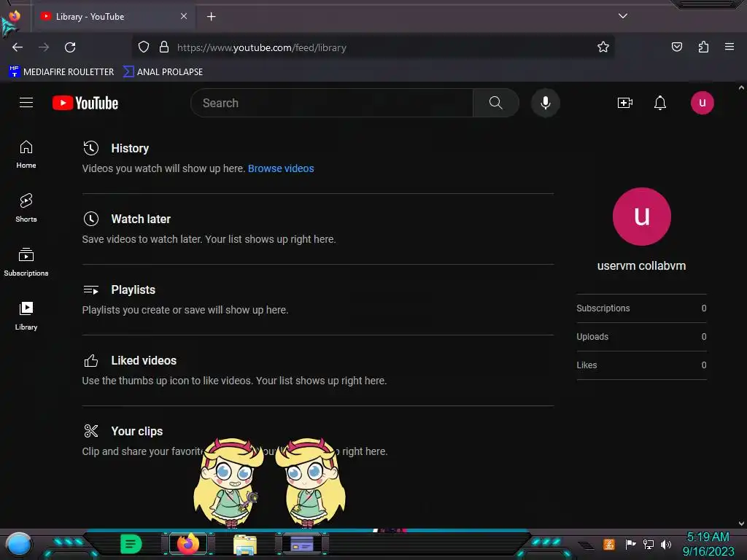The image size is (747, 560).
Task: Focus the YouTube Search field
Action: coord(332,103)
